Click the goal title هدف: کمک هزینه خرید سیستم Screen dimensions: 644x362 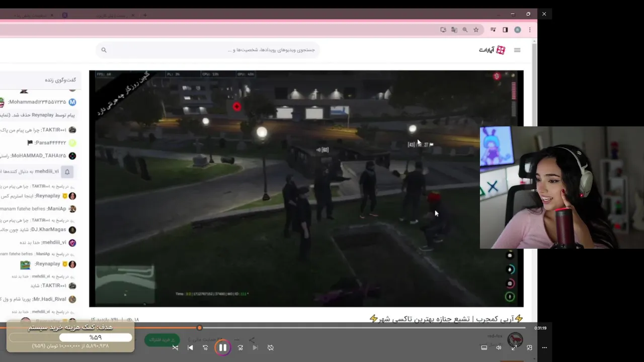[70, 327]
